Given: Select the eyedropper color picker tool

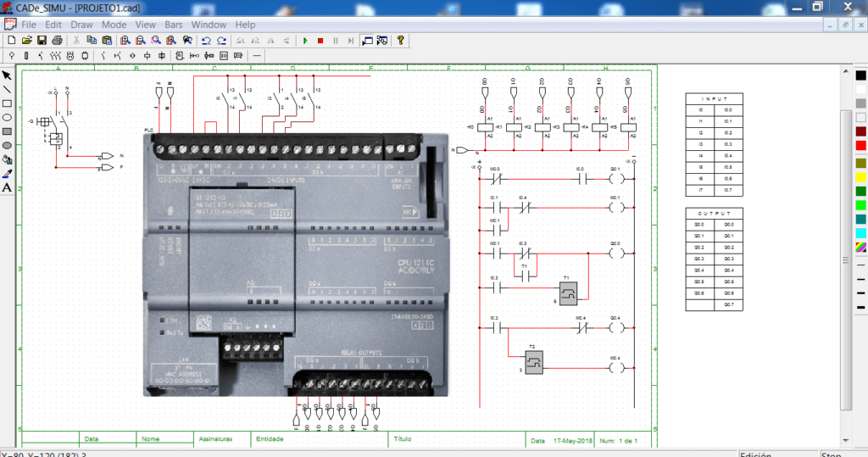Looking at the screenshot, I should click(7, 173).
